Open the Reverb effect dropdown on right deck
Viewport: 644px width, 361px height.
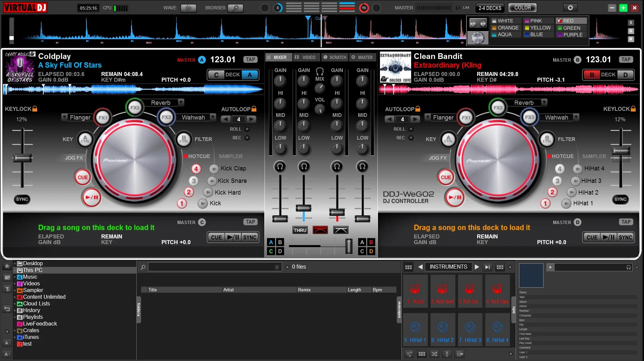[544, 102]
